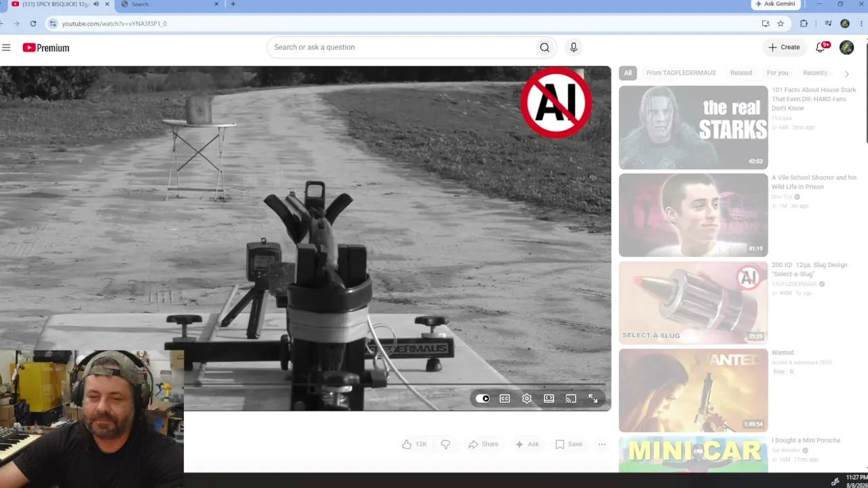Image resolution: width=868 pixels, height=488 pixels.
Task: Open the 41:19 prison video thumbnail
Action: tap(693, 215)
